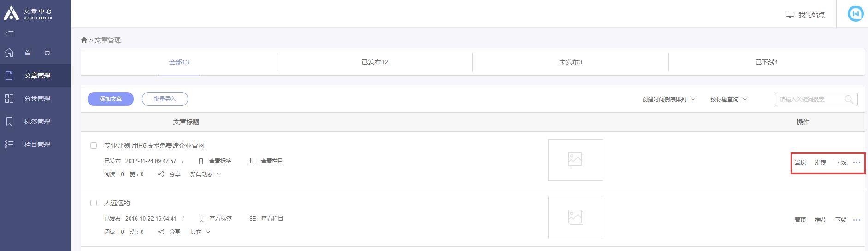Open more options dots for first article

tap(856, 162)
